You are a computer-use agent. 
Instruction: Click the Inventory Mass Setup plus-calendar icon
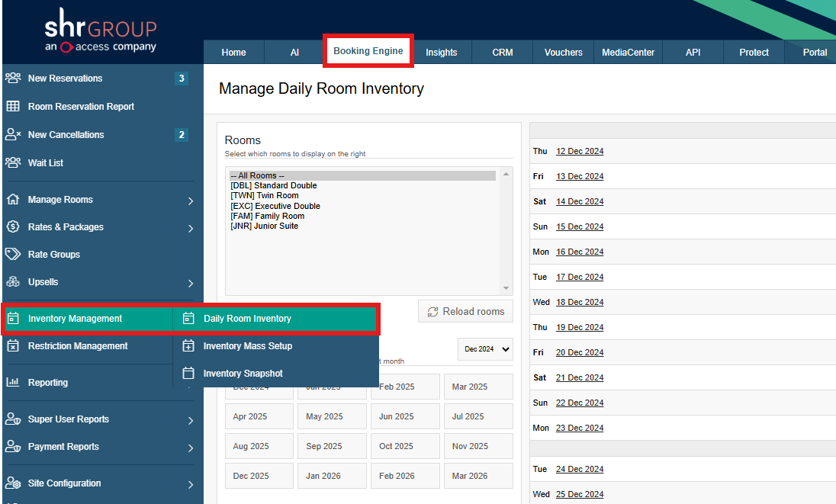[188, 345]
